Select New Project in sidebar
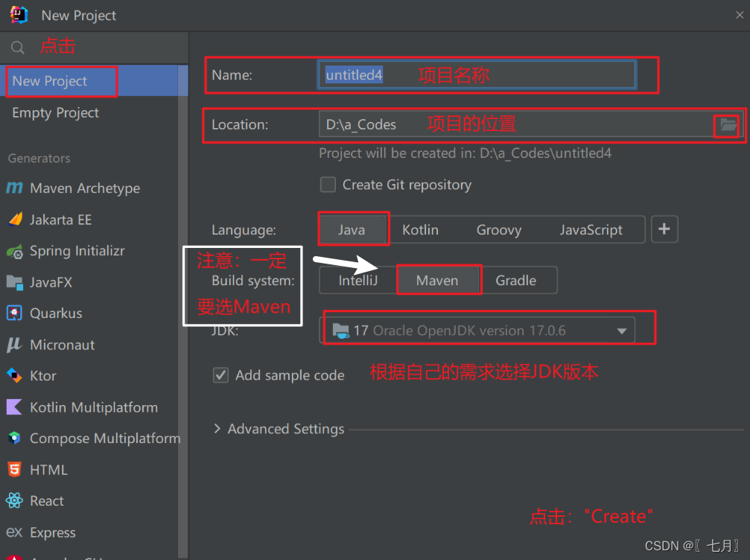Screen dimensions: 750x560 89,81
